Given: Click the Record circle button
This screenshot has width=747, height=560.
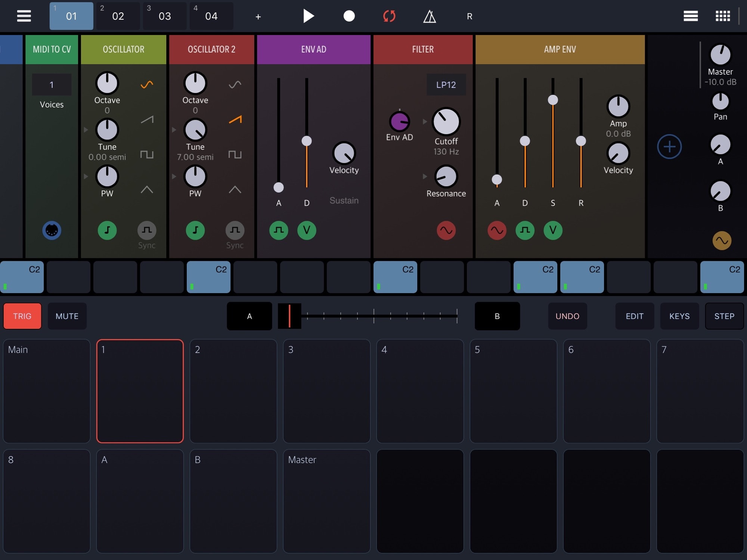Looking at the screenshot, I should (x=349, y=16).
